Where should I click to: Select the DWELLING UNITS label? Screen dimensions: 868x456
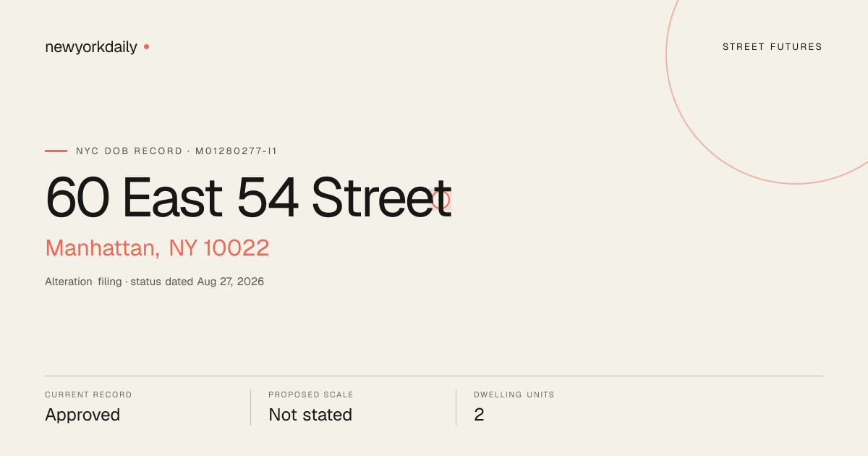click(514, 395)
